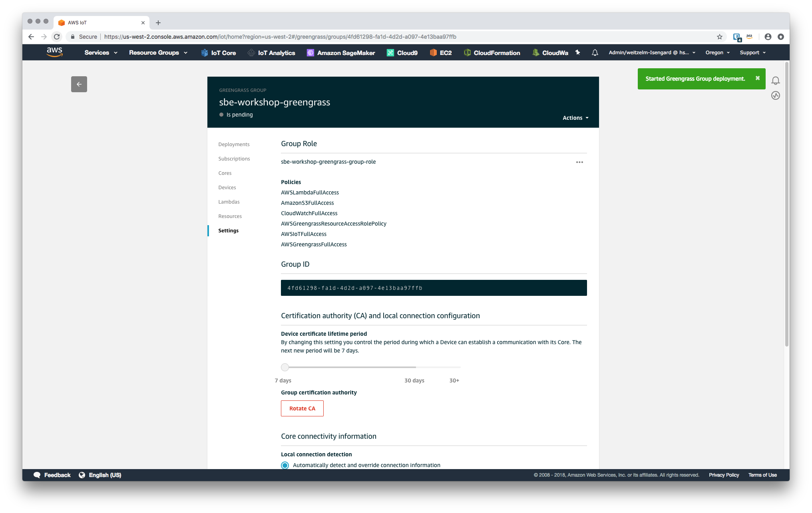Open the Admin account dropdown
Screen dimensions: 812x513
(652, 53)
